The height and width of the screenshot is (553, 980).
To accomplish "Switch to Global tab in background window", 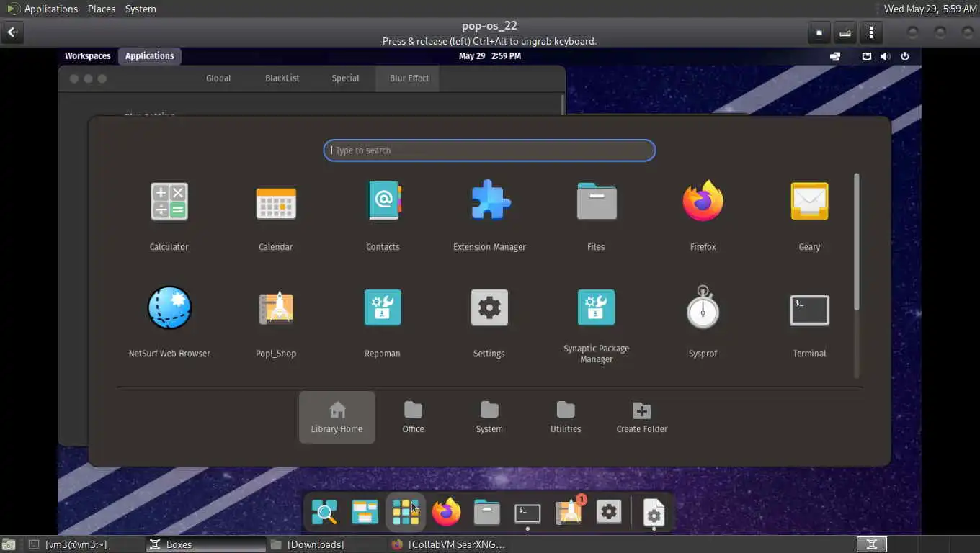I will tap(218, 78).
